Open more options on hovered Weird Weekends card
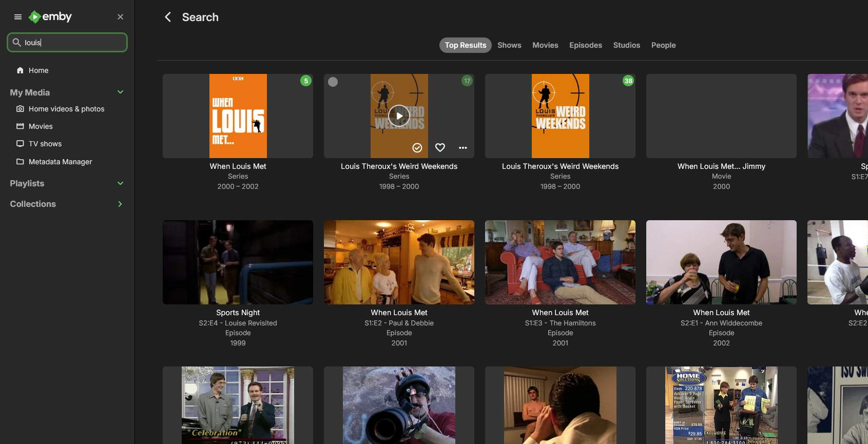 point(463,148)
